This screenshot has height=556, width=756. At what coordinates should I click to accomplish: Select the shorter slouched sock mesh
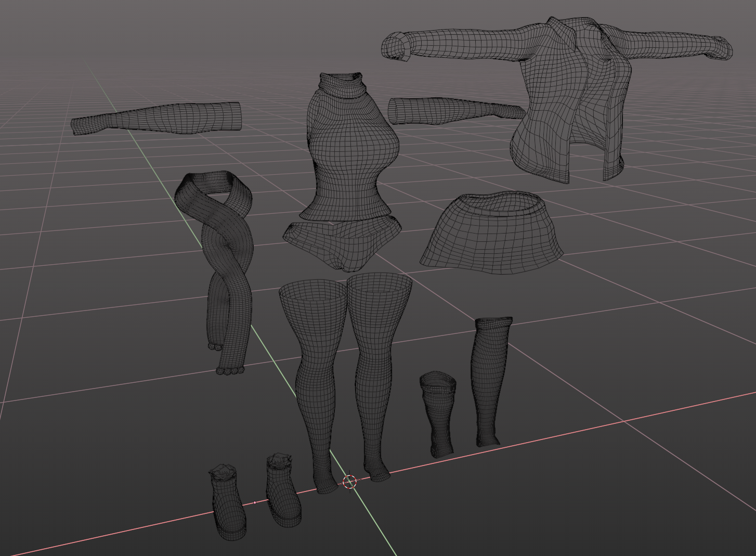tap(438, 413)
